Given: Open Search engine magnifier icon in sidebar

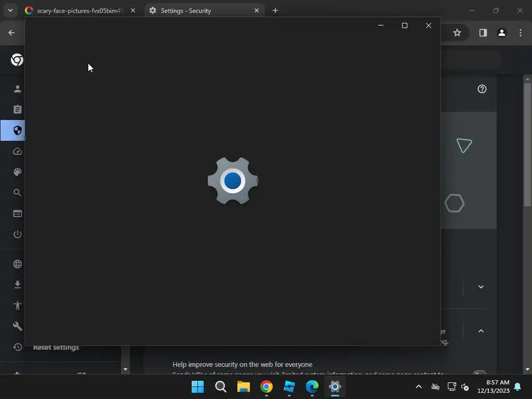Looking at the screenshot, I should pos(18,193).
